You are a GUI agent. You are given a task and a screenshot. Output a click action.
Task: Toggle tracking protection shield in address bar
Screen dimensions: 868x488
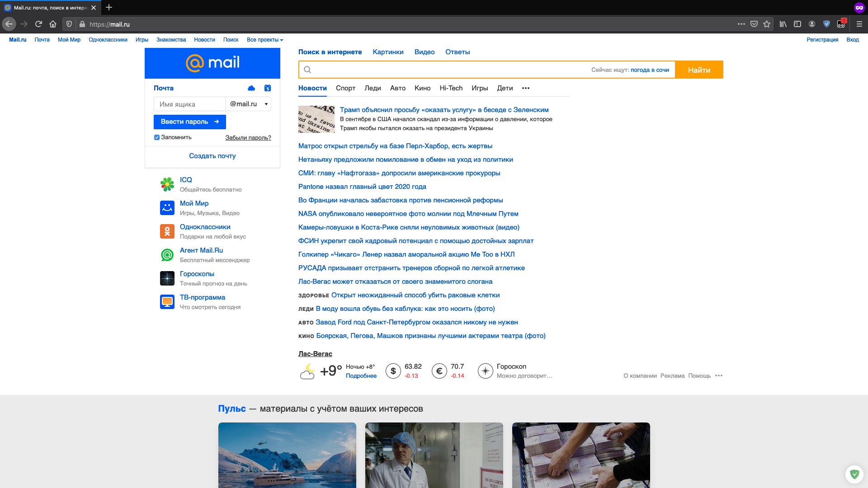point(69,24)
